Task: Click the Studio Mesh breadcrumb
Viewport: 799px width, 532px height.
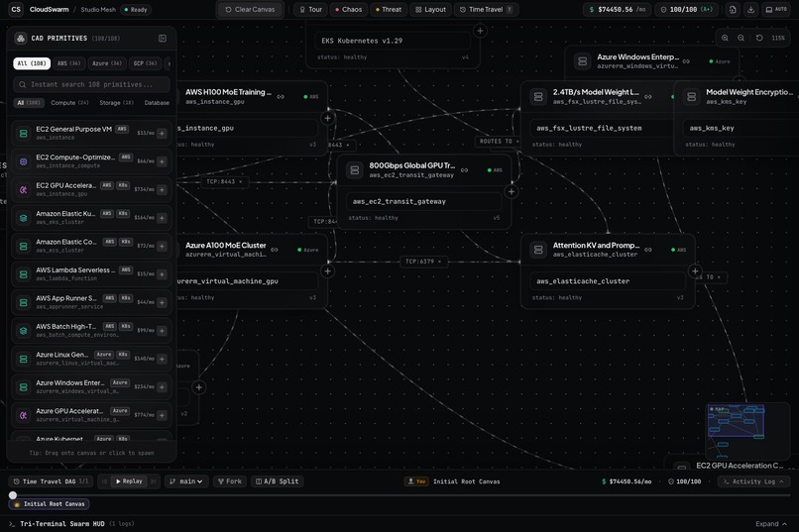Action: coord(98,10)
